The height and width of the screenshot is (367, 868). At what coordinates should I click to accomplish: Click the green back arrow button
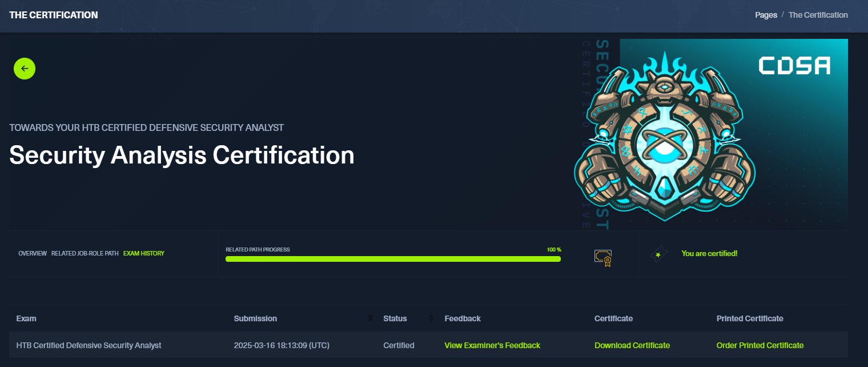click(x=25, y=69)
